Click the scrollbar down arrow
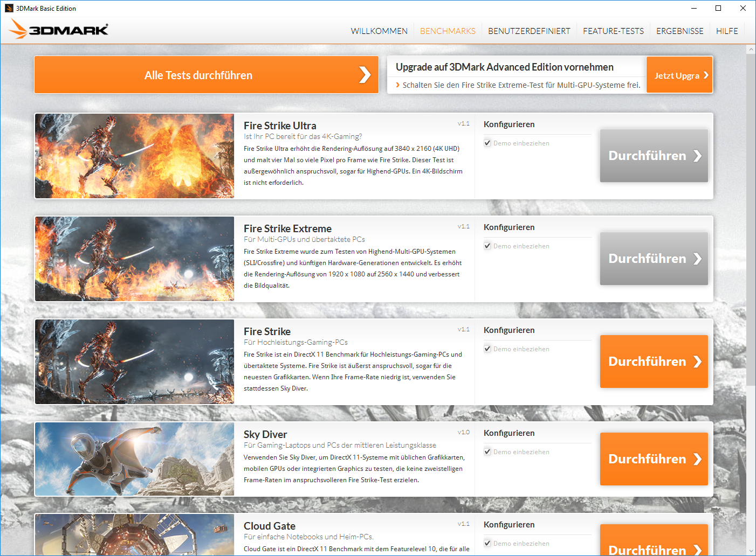This screenshot has width=756, height=556. click(751, 551)
